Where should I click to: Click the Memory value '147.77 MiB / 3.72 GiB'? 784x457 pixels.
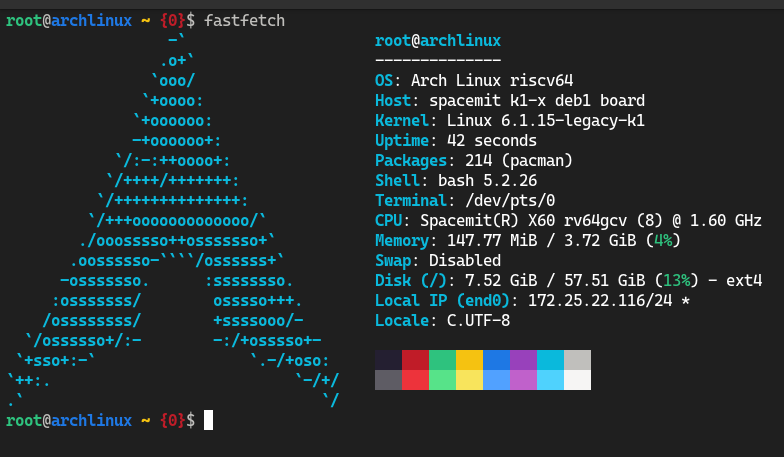point(542,240)
